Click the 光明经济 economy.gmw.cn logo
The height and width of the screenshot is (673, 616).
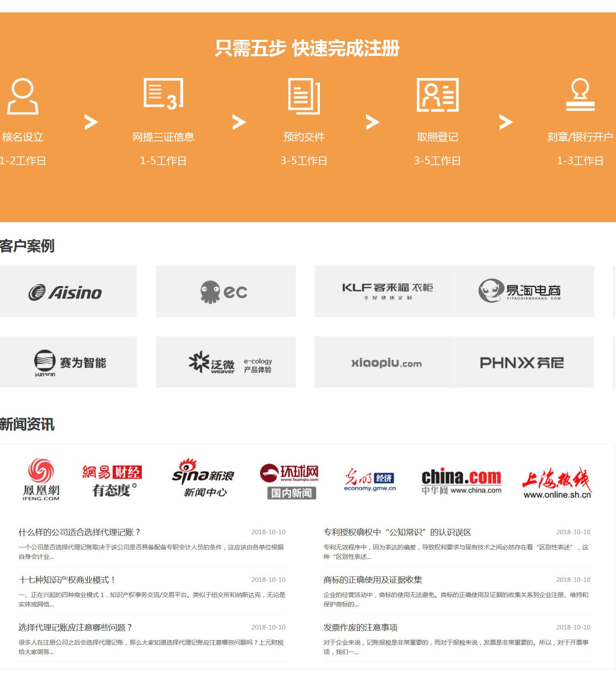click(370, 480)
